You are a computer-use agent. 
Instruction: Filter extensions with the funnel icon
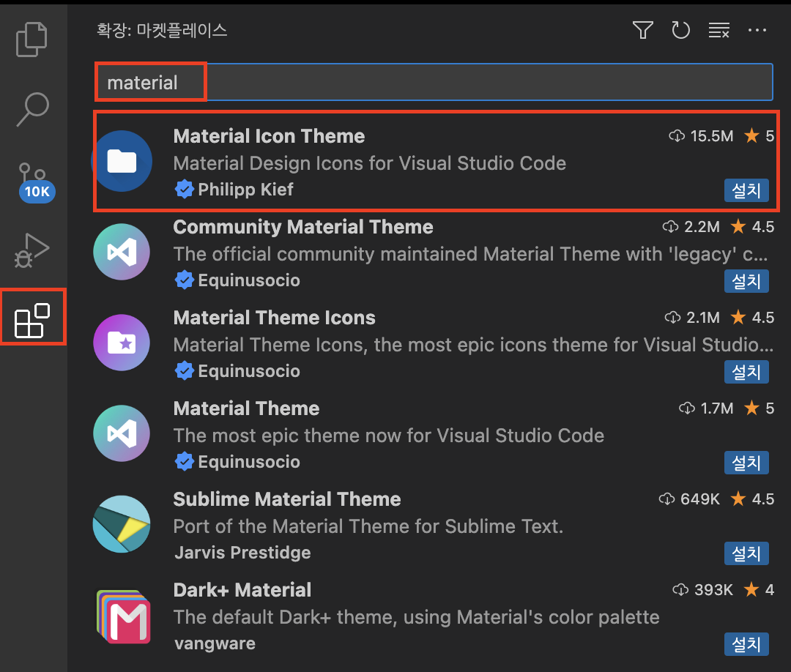[x=643, y=30]
